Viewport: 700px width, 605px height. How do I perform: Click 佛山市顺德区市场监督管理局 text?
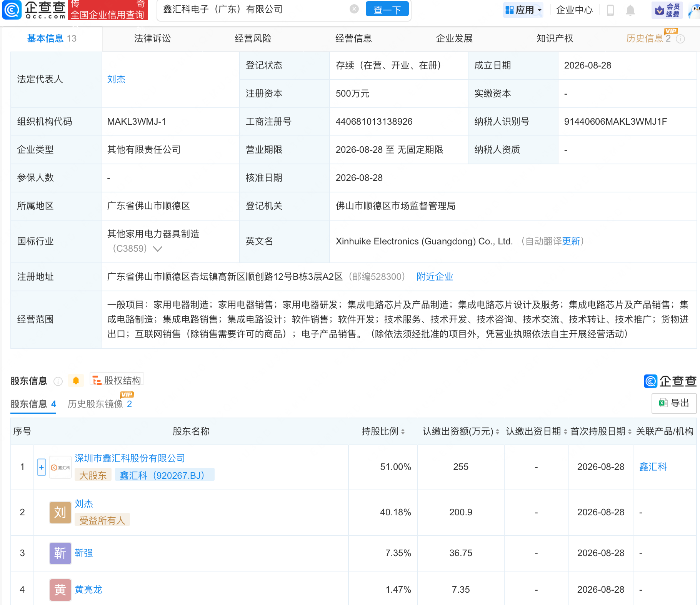point(395,206)
